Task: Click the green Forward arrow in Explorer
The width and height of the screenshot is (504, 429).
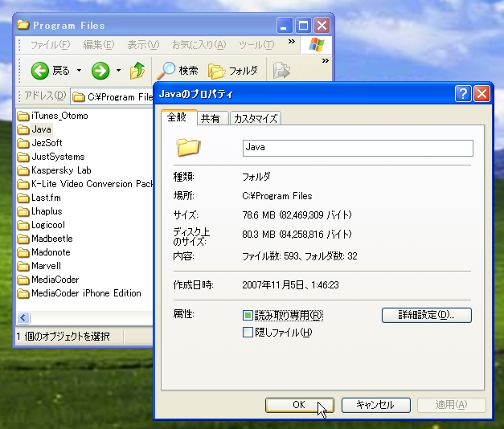Action: [100, 71]
